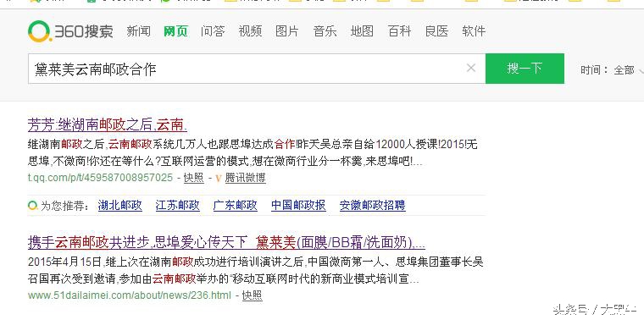
Task: Switch to the 图片 tab
Action: coord(287,31)
